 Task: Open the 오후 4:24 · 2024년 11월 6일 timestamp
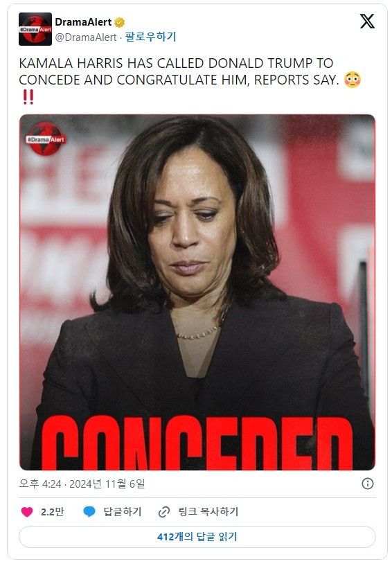(x=82, y=484)
